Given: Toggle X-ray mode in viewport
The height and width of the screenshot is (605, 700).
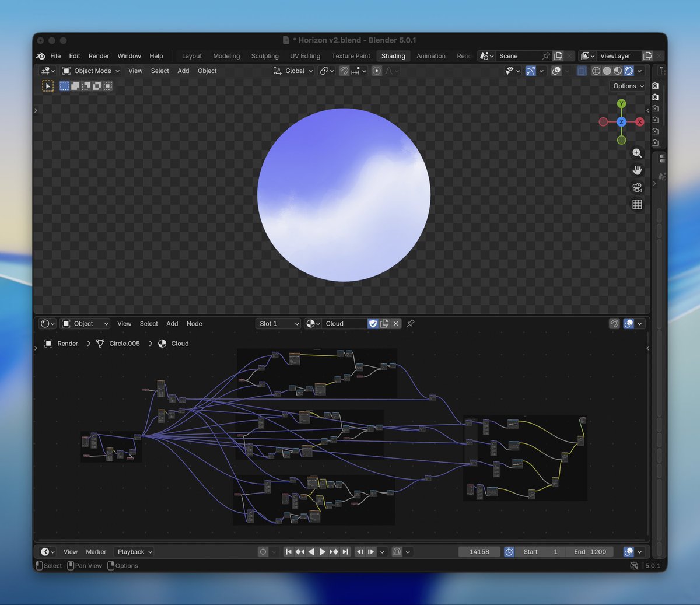Looking at the screenshot, I should coord(582,71).
